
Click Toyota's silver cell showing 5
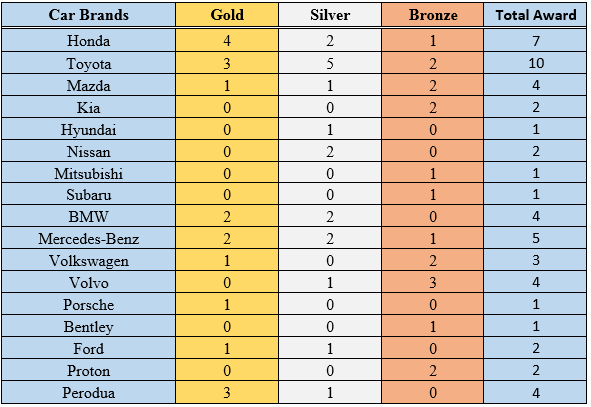[x=330, y=63]
